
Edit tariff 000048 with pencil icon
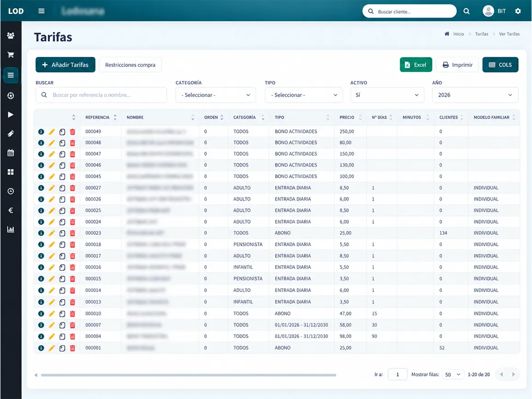[x=51, y=143]
